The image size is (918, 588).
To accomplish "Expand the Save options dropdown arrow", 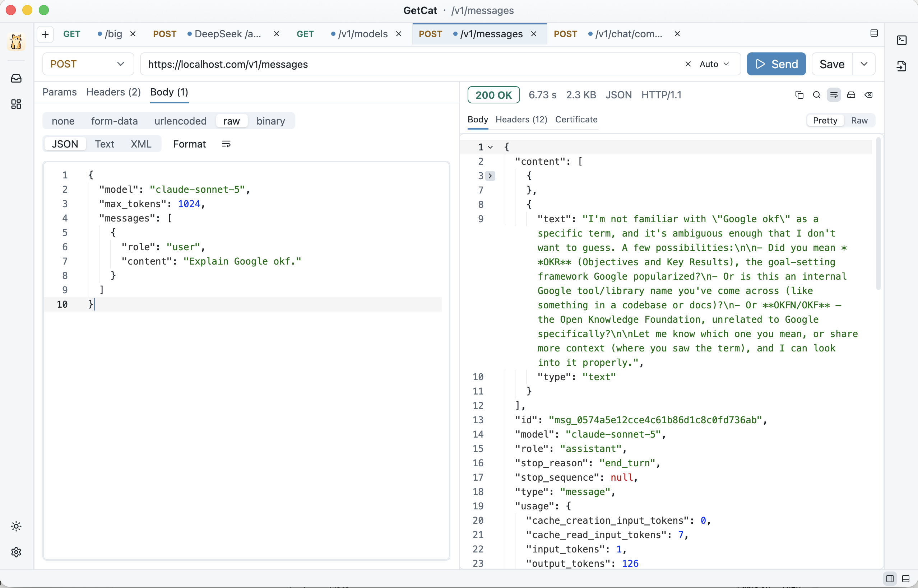I will 864,64.
